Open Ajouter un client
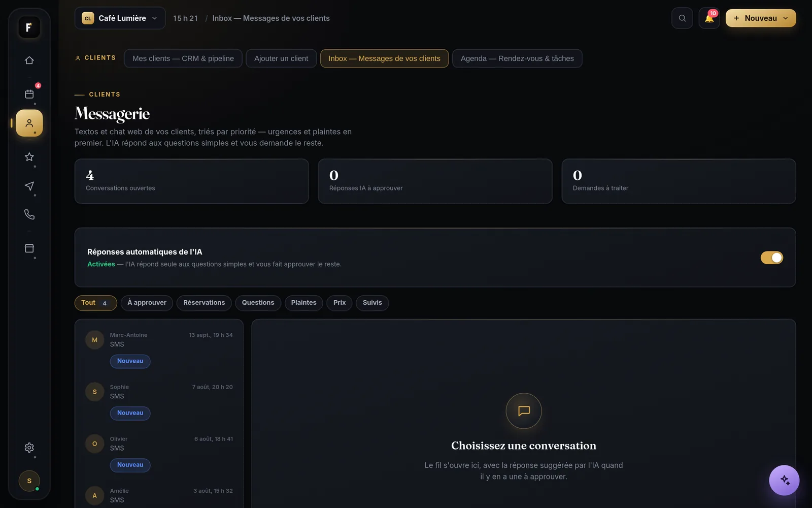 point(281,58)
